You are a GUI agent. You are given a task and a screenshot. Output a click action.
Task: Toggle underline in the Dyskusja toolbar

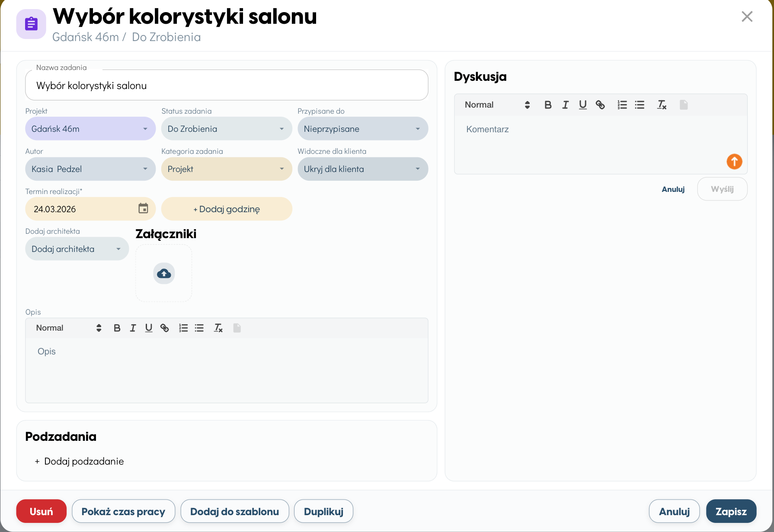582,105
